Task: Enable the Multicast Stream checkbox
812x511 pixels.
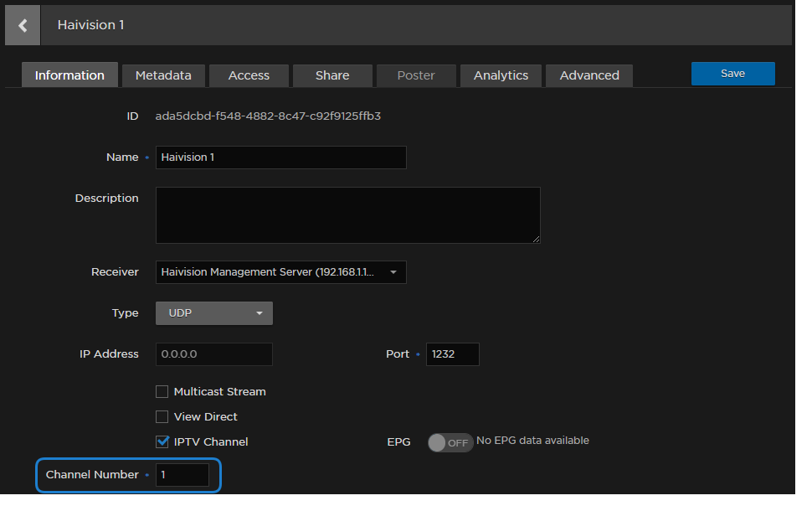Action: point(162,391)
